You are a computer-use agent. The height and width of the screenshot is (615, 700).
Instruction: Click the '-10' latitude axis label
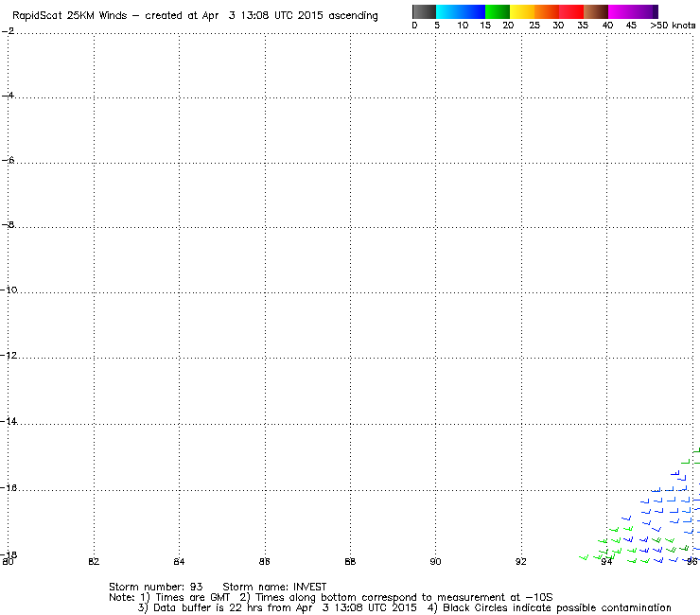click(x=9, y=290)
